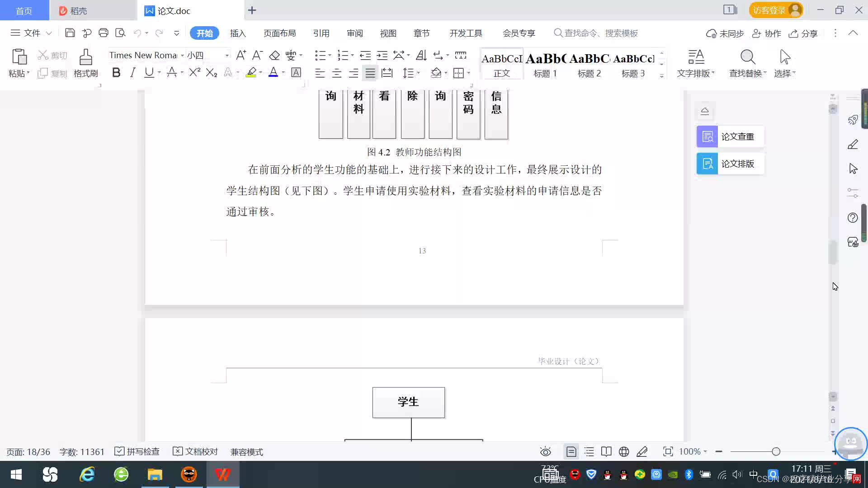This screenshot has width=868, height=488.
Task: Click the print icon in quick toolbar
Action: (x=104, y=33)
